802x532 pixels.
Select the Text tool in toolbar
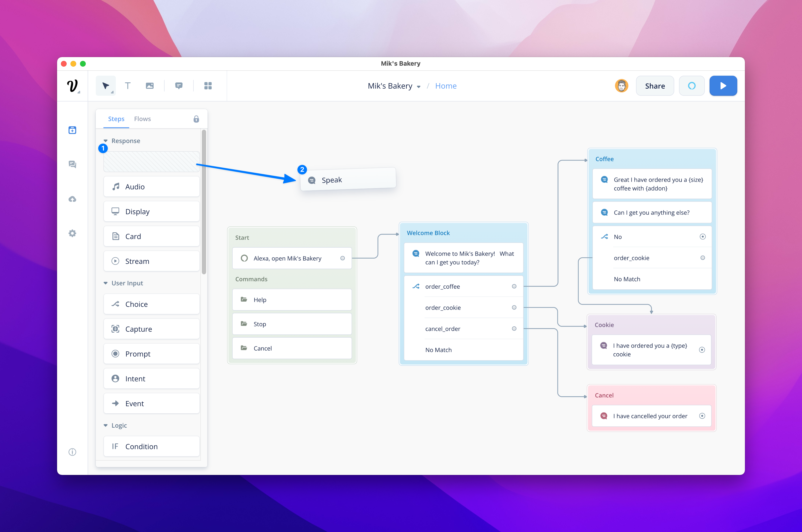coord(128,86)
